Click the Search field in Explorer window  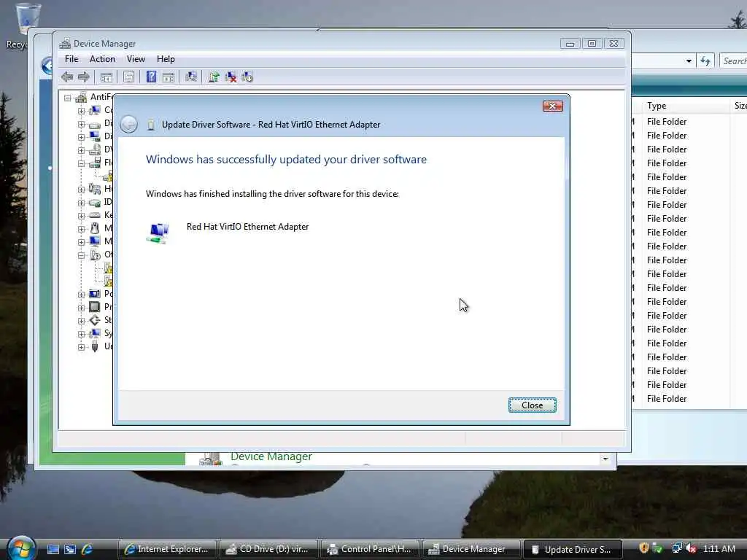pos(734,61)
